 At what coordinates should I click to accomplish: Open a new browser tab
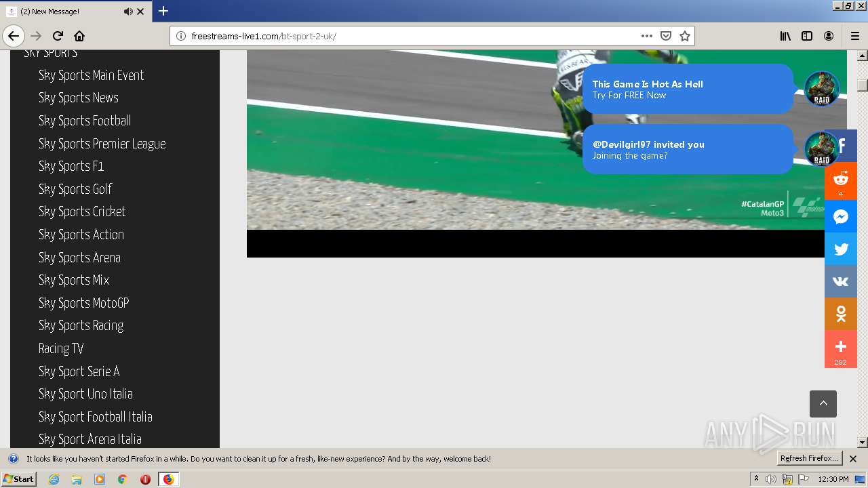(163, 11)
